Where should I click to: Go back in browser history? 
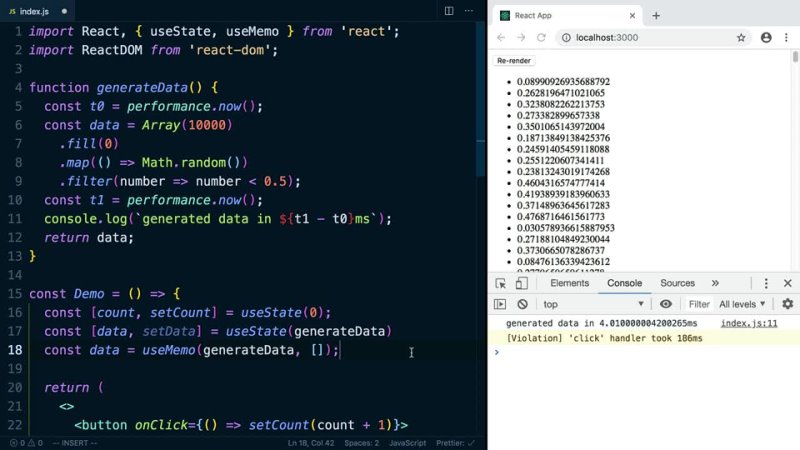[501, 37]
